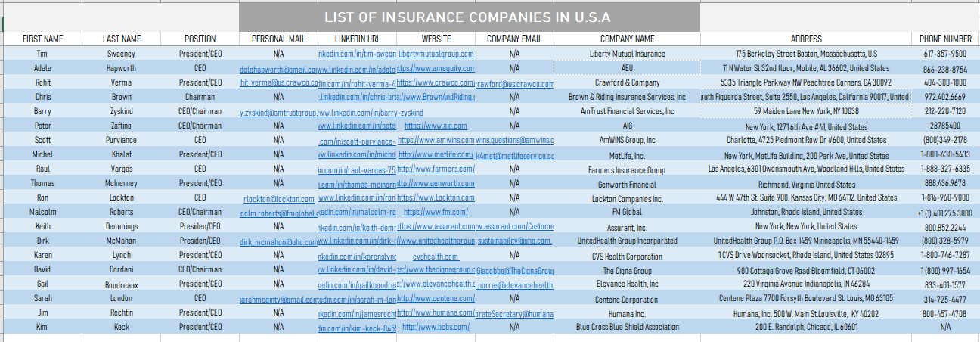Open the AIG website link
The height and width of the screenshot is (342, 980).
pyautogui.click(x=436, y=126)
